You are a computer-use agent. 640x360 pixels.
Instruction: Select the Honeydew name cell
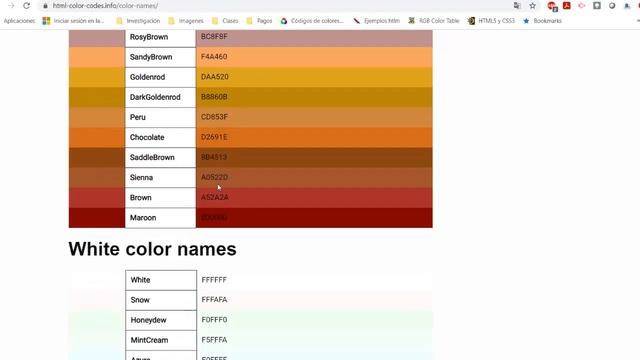tap(161, 320)
